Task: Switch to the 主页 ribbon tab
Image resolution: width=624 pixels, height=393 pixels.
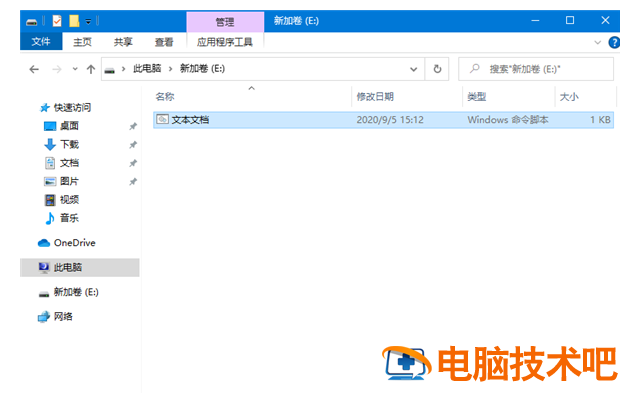Action: tap(82, 42)
